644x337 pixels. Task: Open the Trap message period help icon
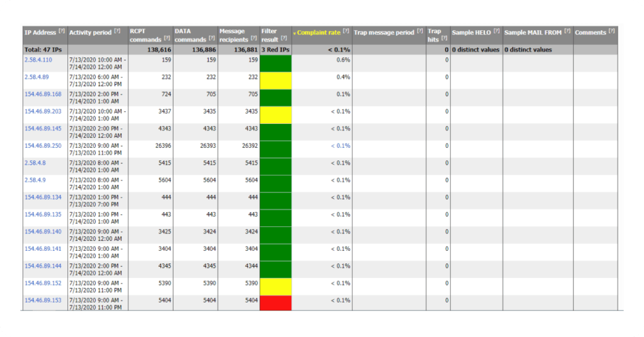click(420, 31)
